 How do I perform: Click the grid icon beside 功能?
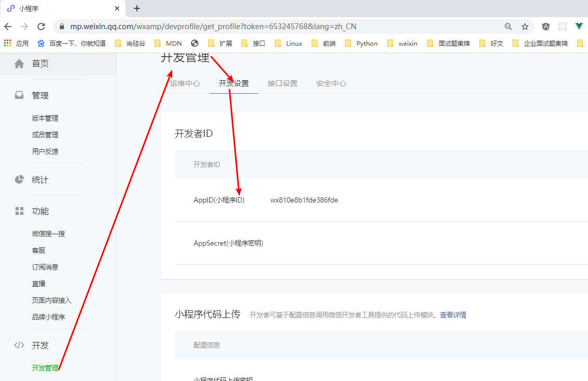pyautogui.click(x=19, y=211)
